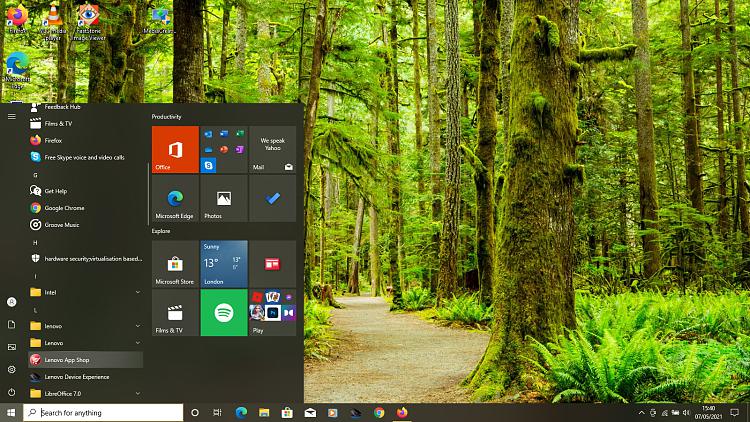
Task: Open the red News tile
Action: point(273,264)
